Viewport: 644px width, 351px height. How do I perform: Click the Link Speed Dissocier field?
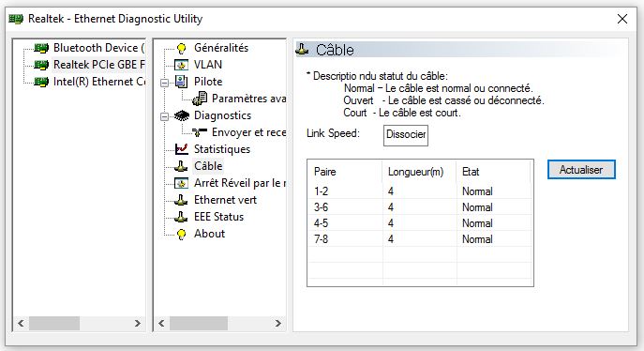[406, 135]
